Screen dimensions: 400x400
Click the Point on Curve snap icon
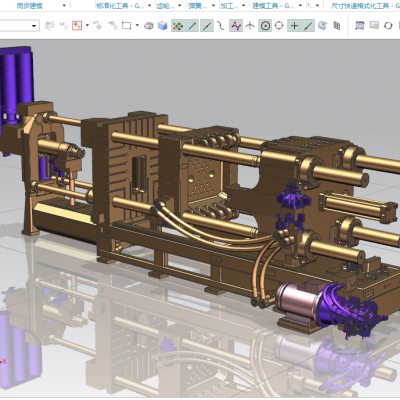pos(308,26)
